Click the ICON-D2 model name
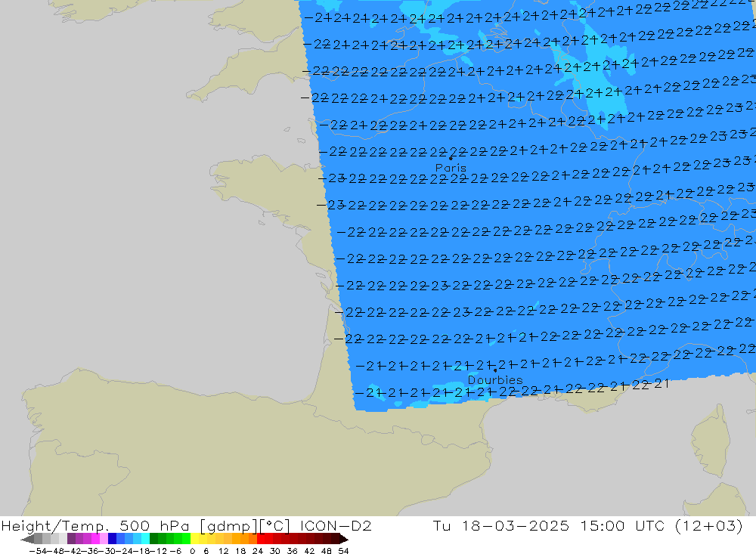756x554 pixels. click(336, 525)
